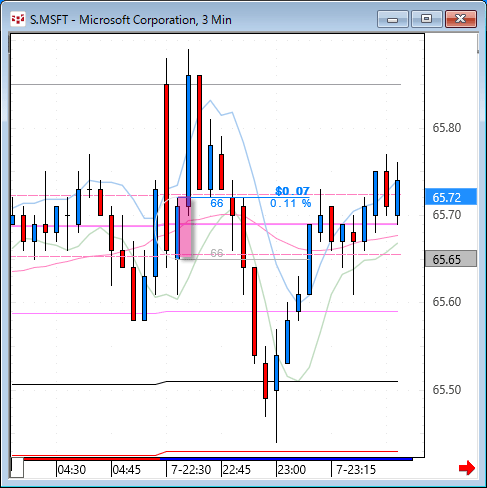Click the 0.11 % label
The height and width of the screenshot is (488, 487).
pyautogui.click(x=290, y=203)
